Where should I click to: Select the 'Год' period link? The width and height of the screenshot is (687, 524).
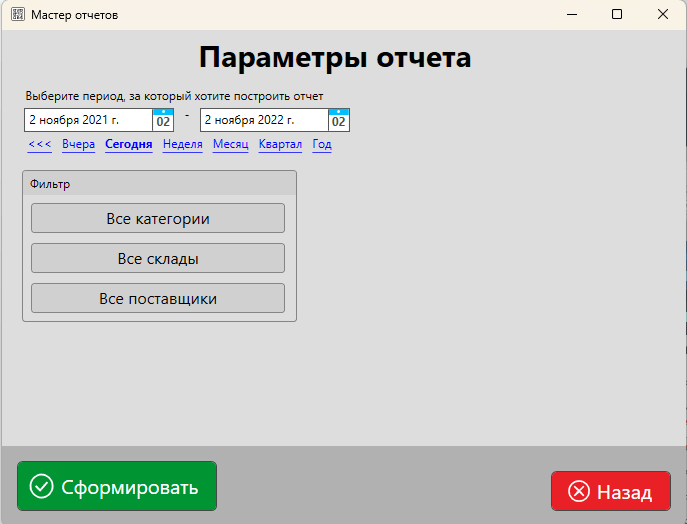pyautogui.click(x=322, y=145)
